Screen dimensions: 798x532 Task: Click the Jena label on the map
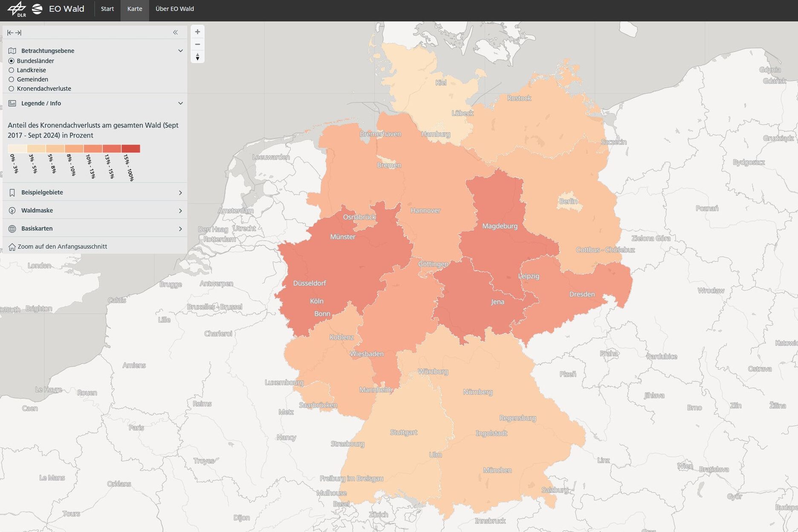point(497,302)
